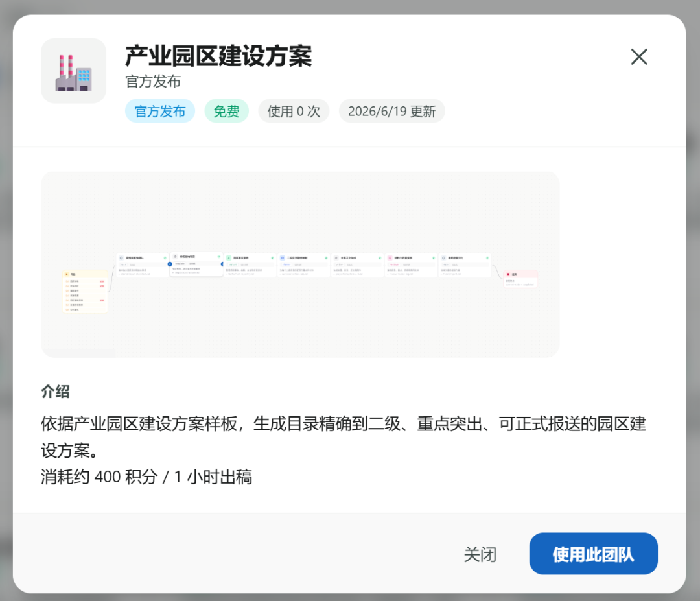This screenshot has width=700, height=601.
Task: Click the 消耗约 400 积分 / 1 小时出稿 line
Action: click(x=146, y=477)
